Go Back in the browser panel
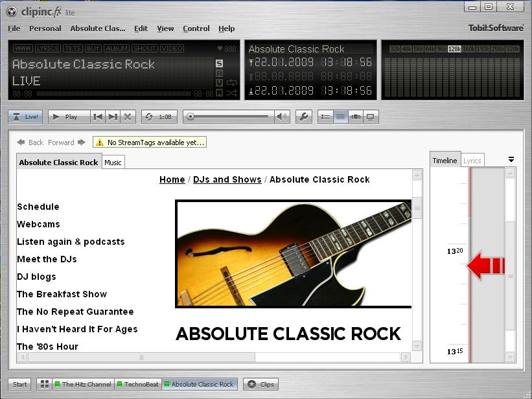Image resolution: width=532 pixels, height=399 pixels. pos(30,142)
